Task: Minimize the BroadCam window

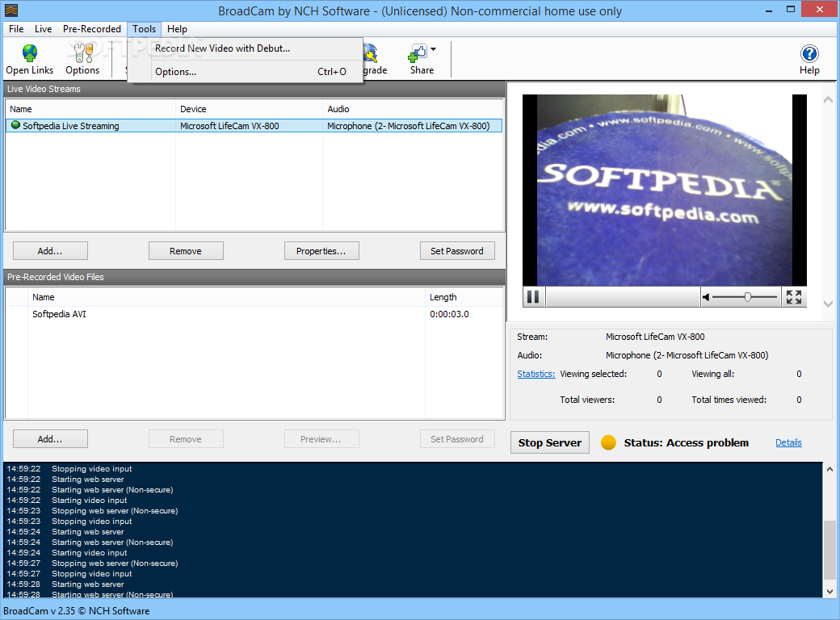Action: coord(769,10)
